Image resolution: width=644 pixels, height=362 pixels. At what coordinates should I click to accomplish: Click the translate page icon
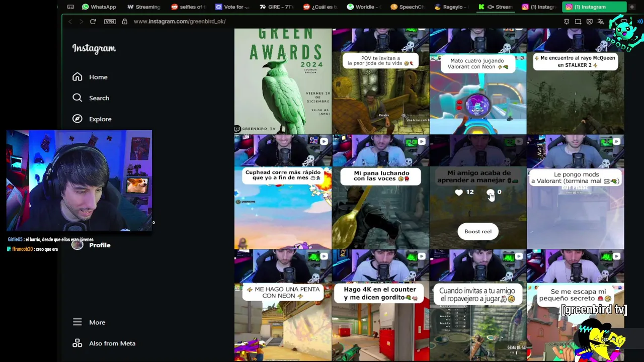click(x=601, y=22)
